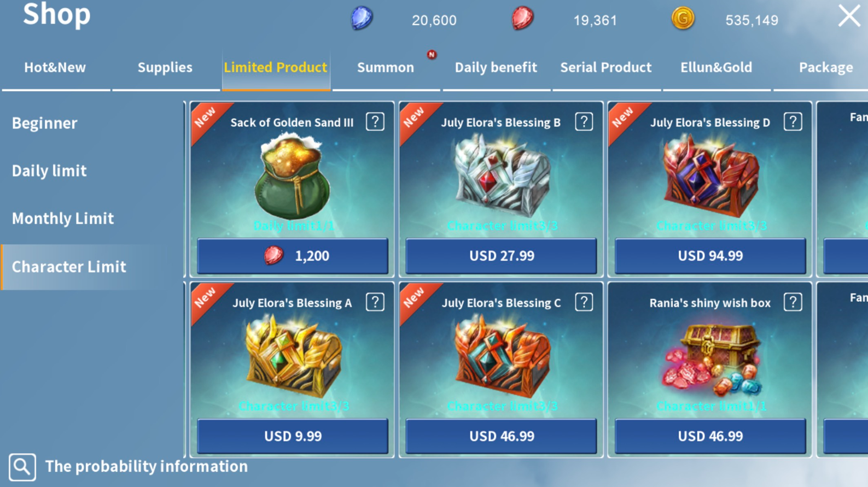The image size is (868, 487).
Task: Purchase Blessing A for USD 9.99
Action: [293, 436]
